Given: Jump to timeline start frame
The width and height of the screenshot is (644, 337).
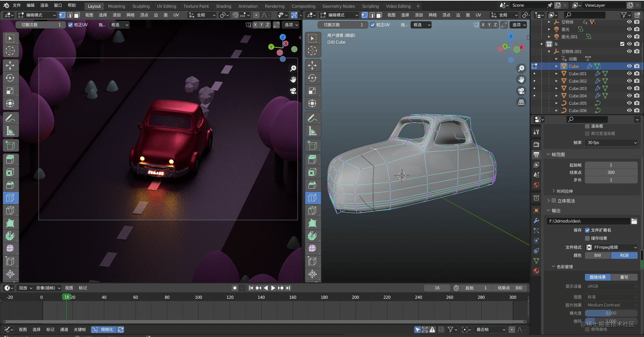Looking at the screenshot, I should (251, 288).
